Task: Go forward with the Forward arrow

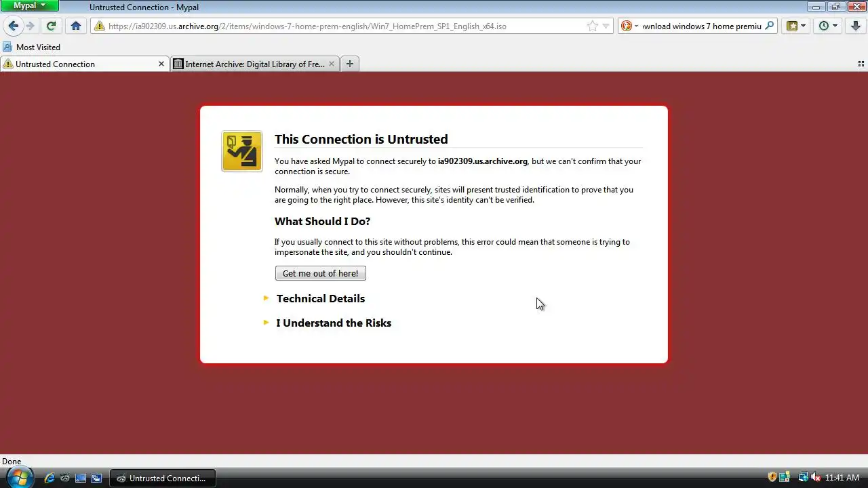Action: 30,26
